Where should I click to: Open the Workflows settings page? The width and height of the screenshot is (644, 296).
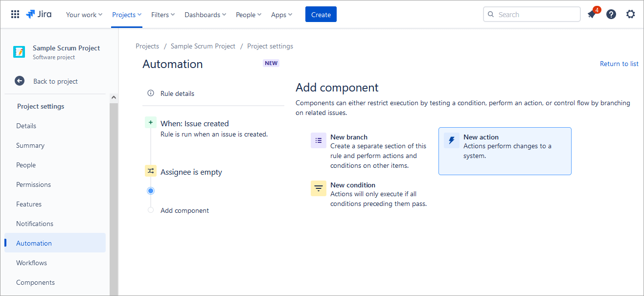click(x=31, y=263)
